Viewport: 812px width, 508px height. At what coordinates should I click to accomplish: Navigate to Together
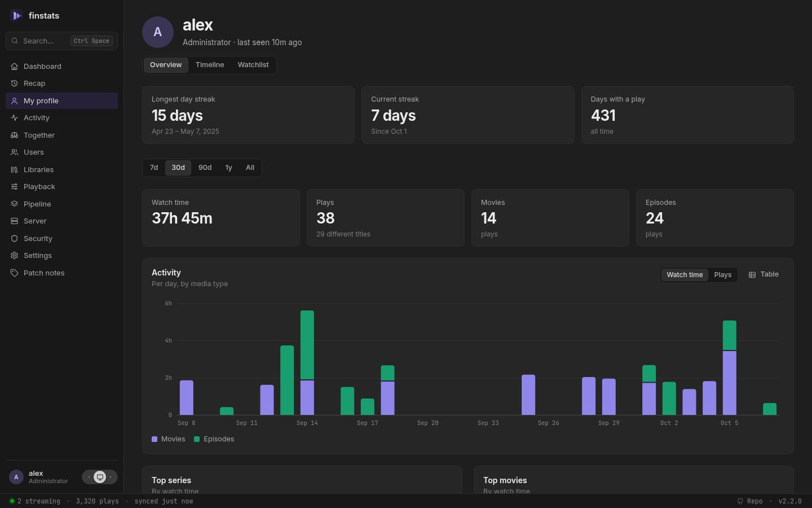(x=61, y=135)
